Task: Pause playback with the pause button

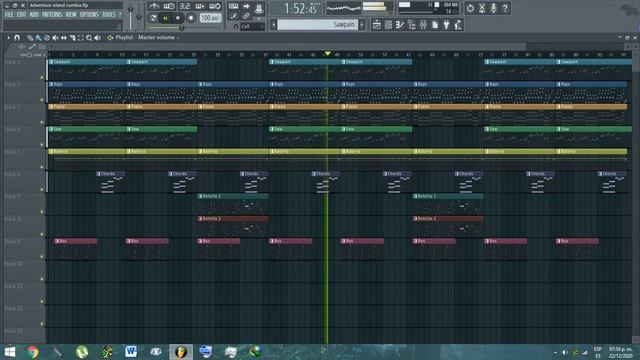Action: pyautogui.click(x=165, y=18)
